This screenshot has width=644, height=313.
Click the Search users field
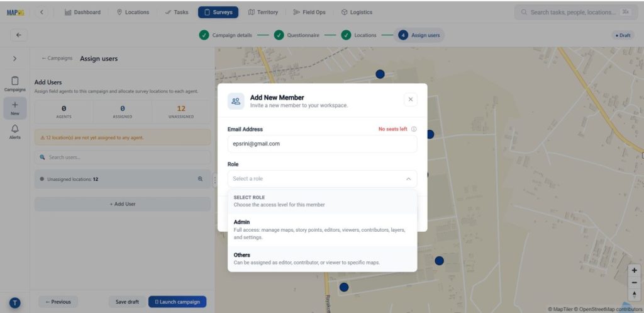(x=123, y=157)
